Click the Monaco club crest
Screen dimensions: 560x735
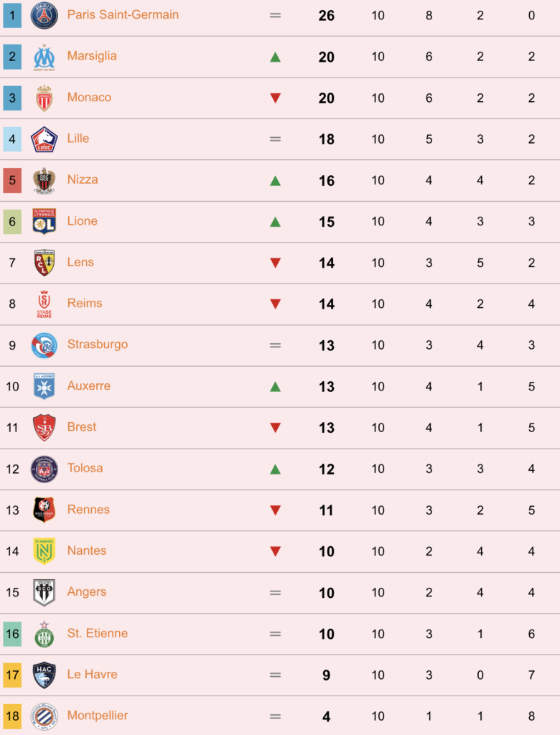(x=44, y=98)
